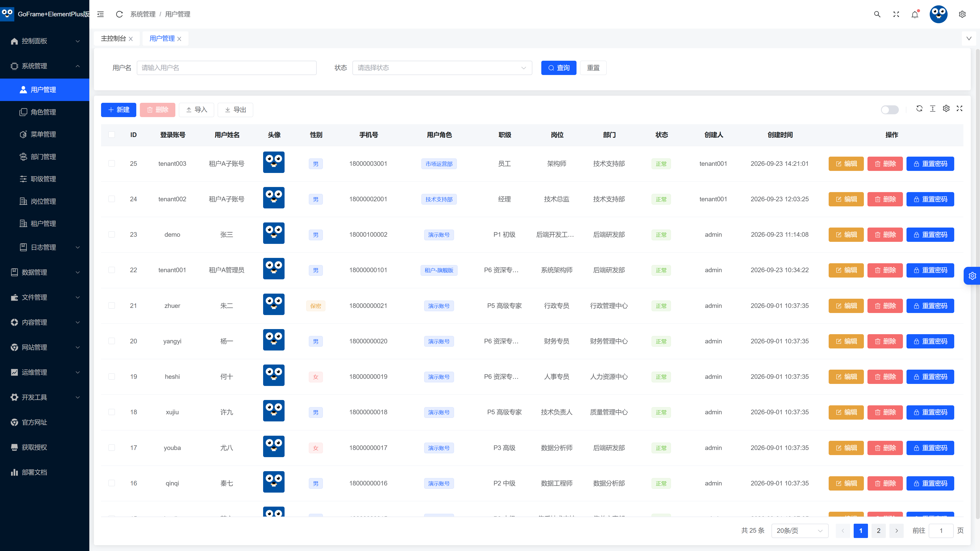
Task: Open the search magnifier in the header
Action: point(877,14)
